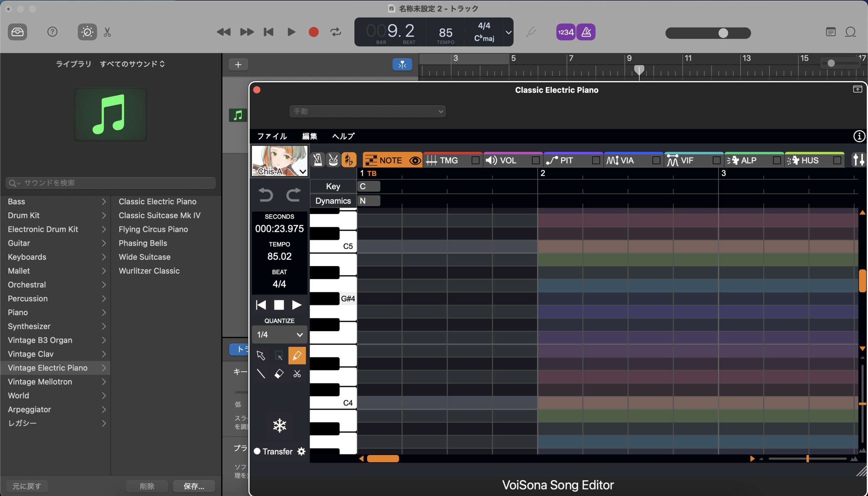Screen dimensions: 868x496
Task: Enable the PIT parameter checkbox
Action: point(596,160)
